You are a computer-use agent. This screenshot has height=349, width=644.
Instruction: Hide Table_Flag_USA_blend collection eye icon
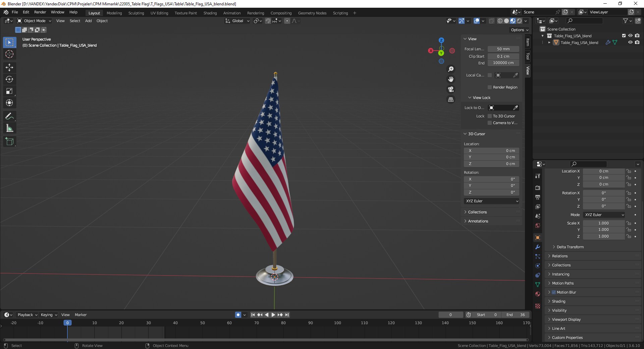click(x=630, y=36)
